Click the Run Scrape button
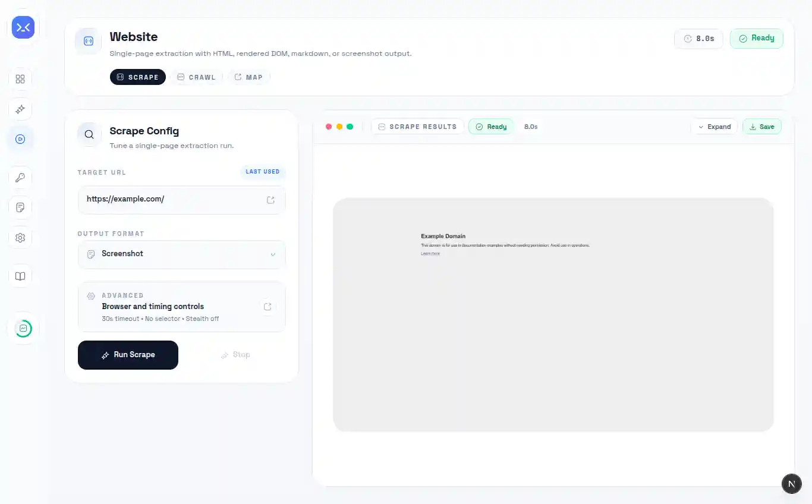The width and height of the screenshot is (812, 504). point(128,355)
